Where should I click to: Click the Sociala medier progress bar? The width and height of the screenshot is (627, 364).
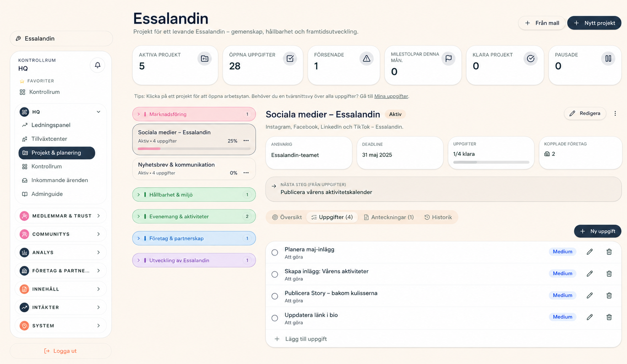[x=194, y=148]
